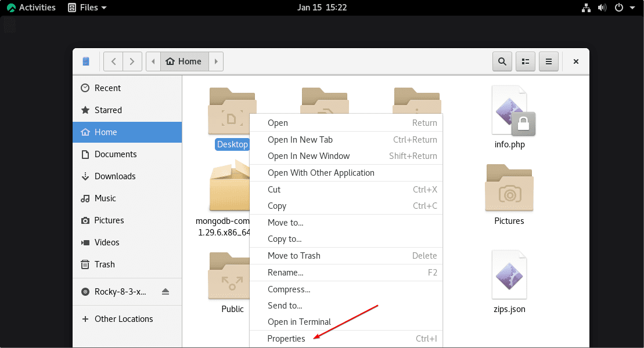Screen dimensions: 644x348
Task: Choose Open in Terminal from context menu
Action: (x=299, y=321)
